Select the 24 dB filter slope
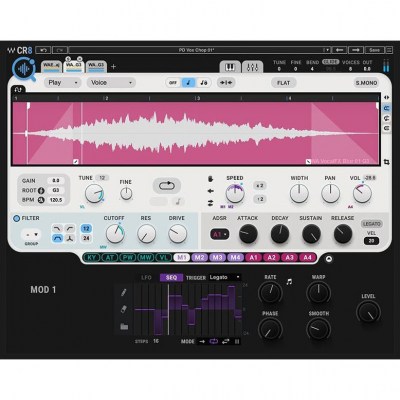Screen dimensions: 400x400 [x=86, y=238]
